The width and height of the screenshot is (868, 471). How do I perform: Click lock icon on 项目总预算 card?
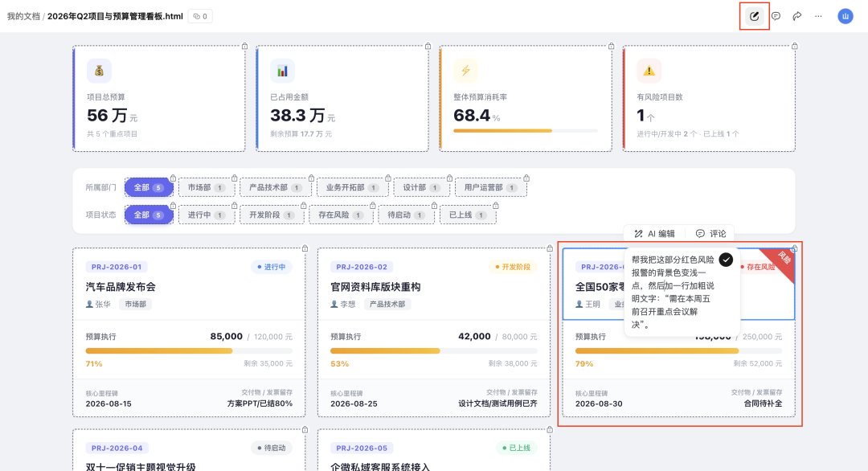244,46
